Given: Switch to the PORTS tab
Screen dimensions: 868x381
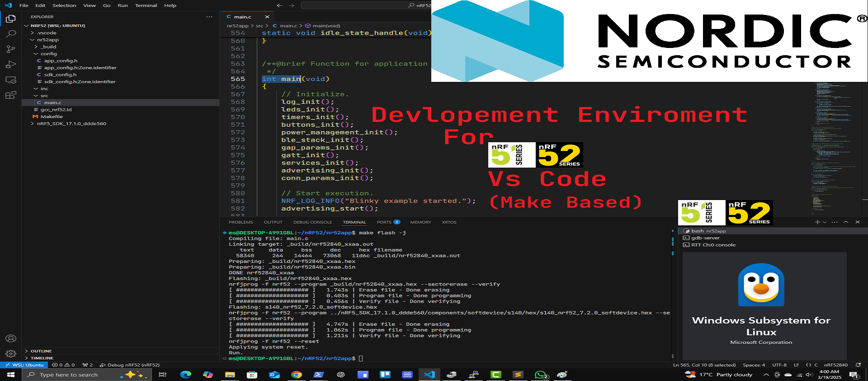Looking at the screenshot, I should [388, 222].
